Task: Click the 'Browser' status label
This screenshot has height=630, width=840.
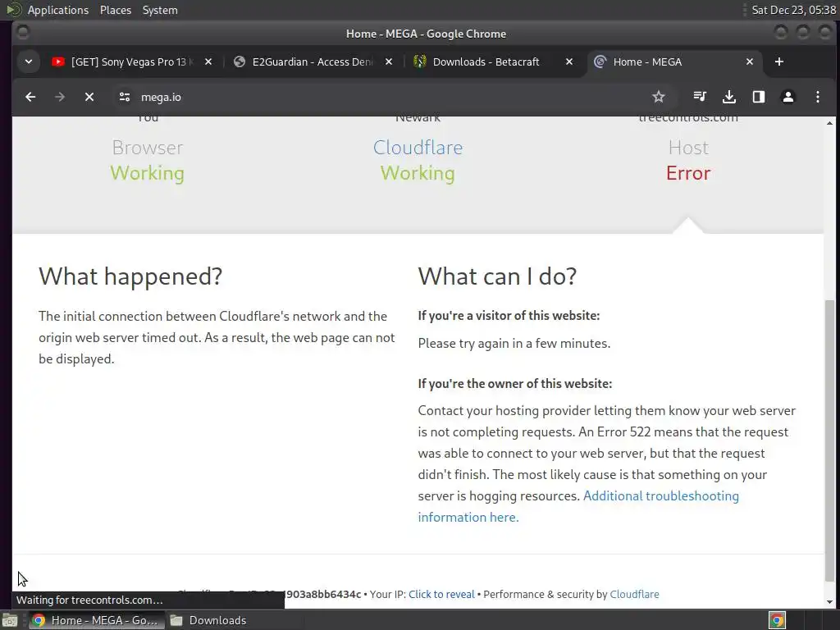Action: tap(148, 148)
